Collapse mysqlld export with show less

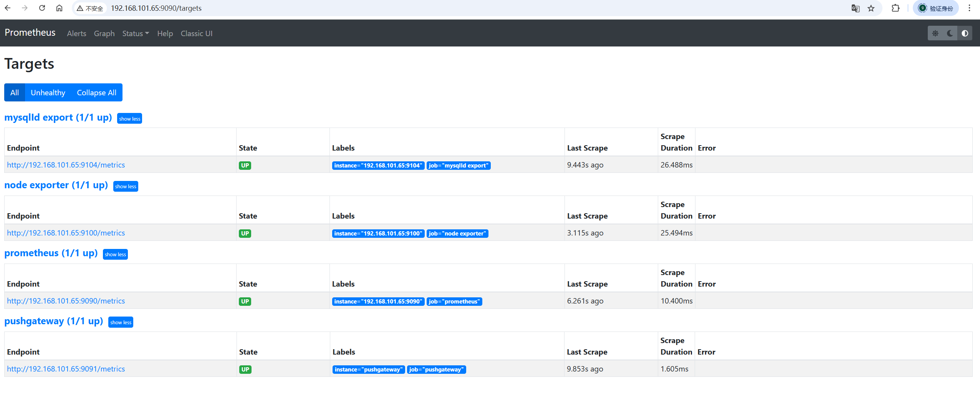click(129, 119)
